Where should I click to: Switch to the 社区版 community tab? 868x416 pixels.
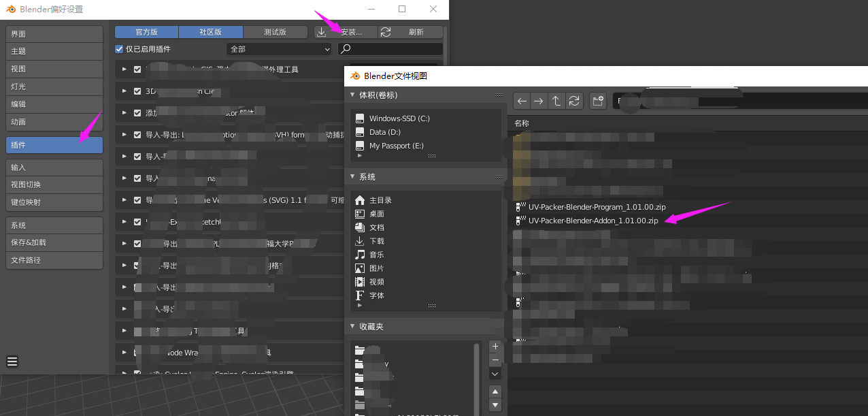[x=210, y=32]
